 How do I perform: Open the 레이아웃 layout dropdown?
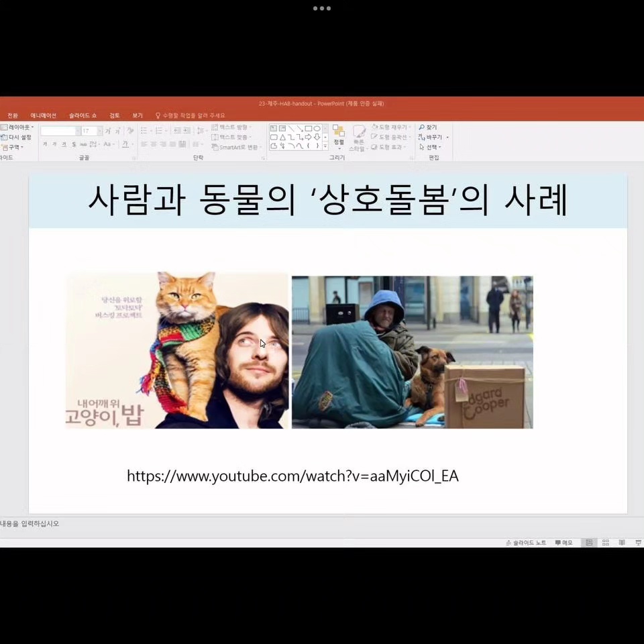pyautogui.click(x=17, y=127)
